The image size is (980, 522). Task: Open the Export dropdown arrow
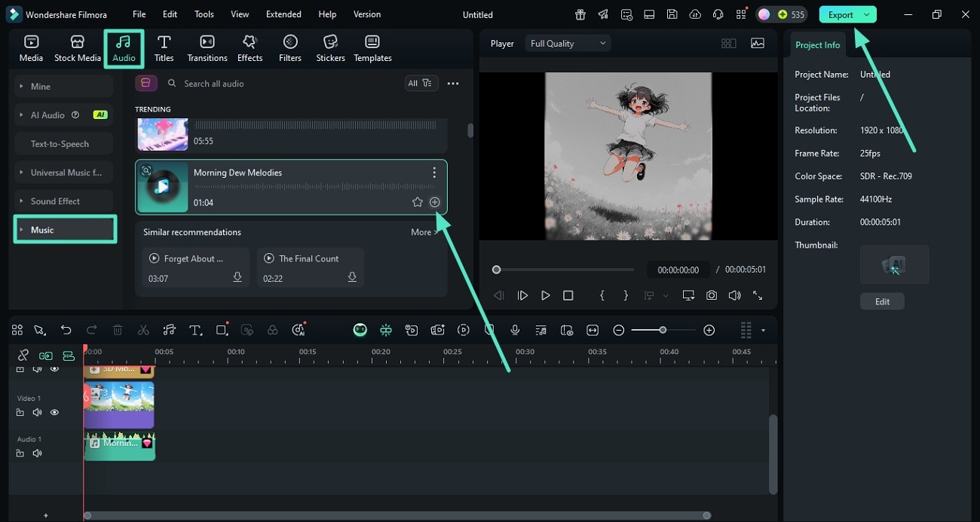867,14
